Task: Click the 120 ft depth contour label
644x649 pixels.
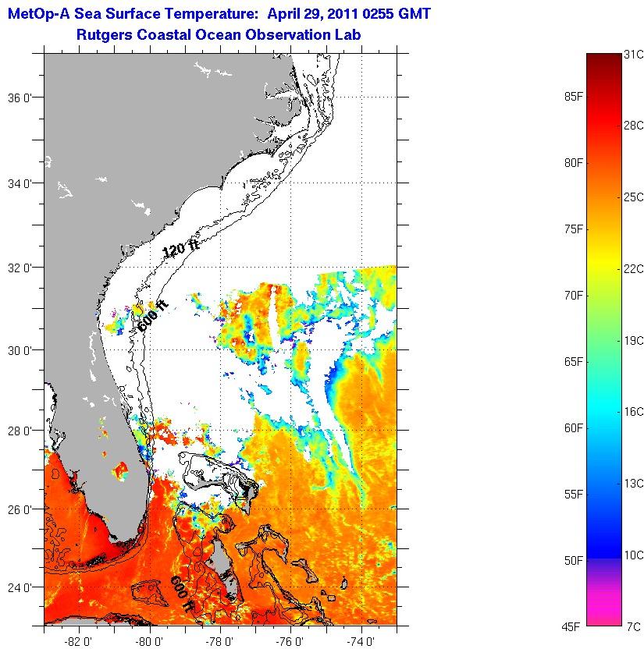Action: click(x=180, y=248)
